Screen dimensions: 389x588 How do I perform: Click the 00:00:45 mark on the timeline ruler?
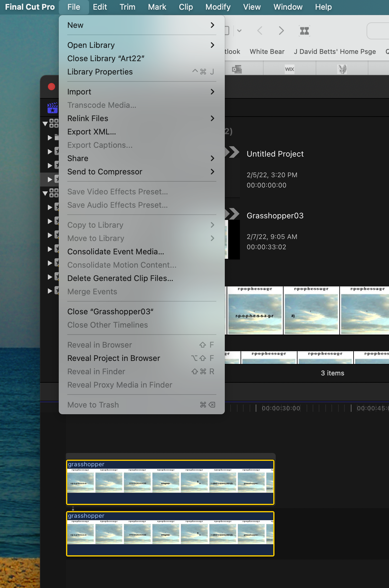click(x=373, y=408)
